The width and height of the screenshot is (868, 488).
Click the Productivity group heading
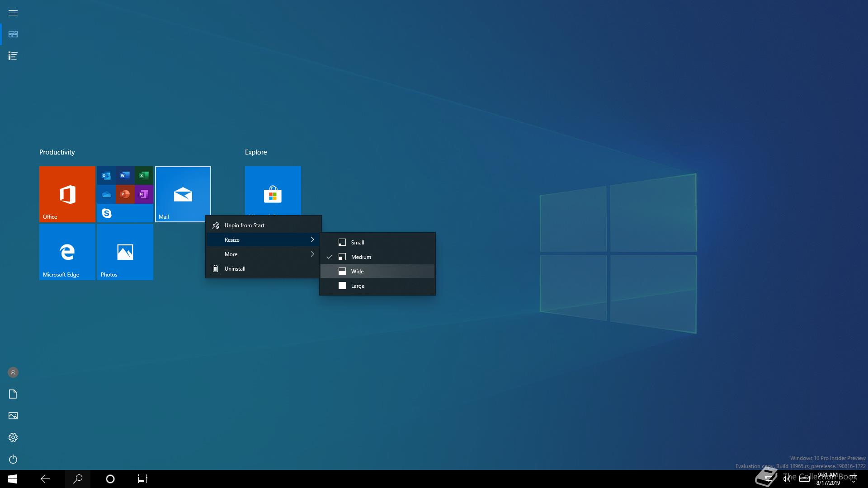click(x=57, y=152)
